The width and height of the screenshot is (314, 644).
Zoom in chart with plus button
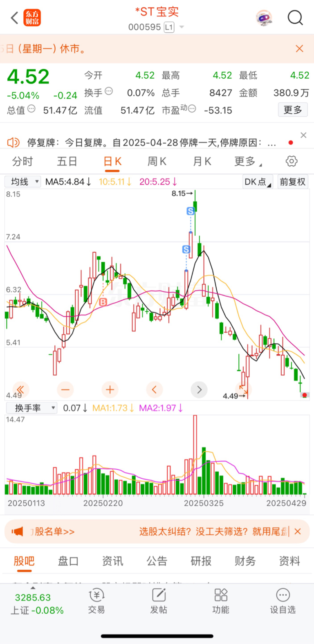click(x=110, y=390)
